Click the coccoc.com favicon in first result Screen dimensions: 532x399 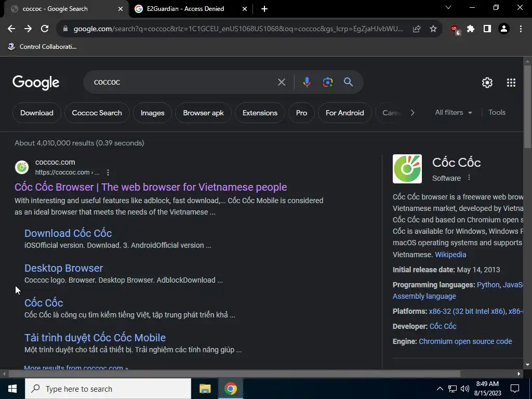point(22,167)
